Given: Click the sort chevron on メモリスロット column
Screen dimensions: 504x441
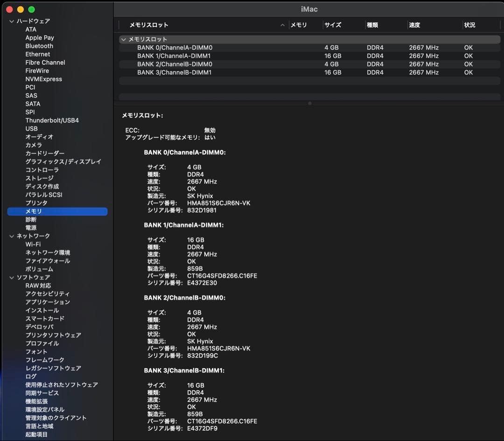Looking at the screenshot, I should click(x=282, y=25).
